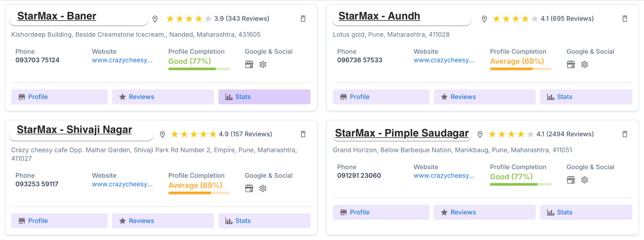Click the phone number on Shivaji Nagar card
This screenshot has height=240, width=644.
pos(37,184)
